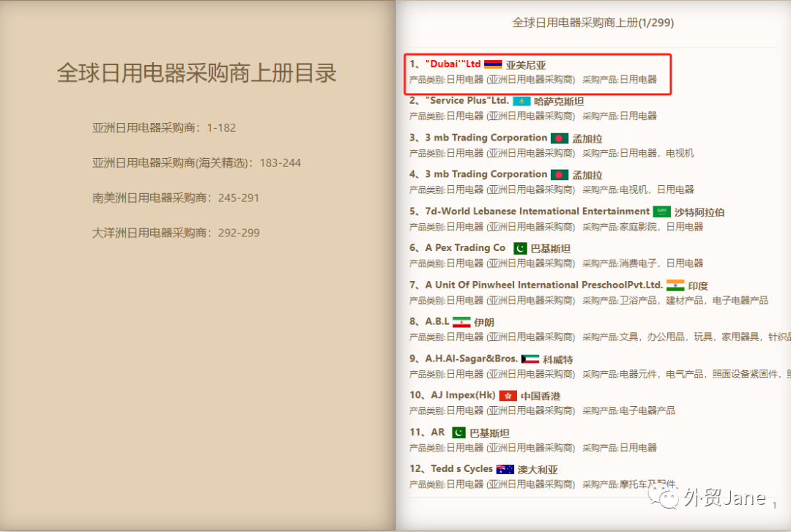The height and width of the screenshot is (532, 791).
Task: Click 巴基斯坦 next to A Pex Trading Co
Action: tap(550, 249)
